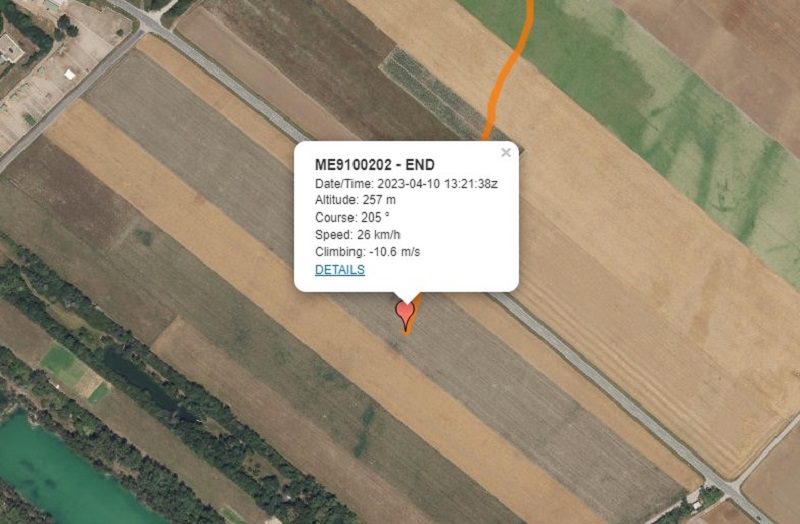Click the dark pond among the trees
Image resolution: width=800 pixels, height=524 pixels.
coord(138,378)
